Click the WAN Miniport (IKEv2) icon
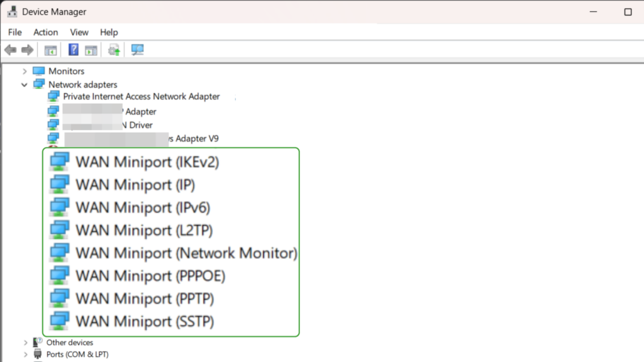 coord(60,162)
